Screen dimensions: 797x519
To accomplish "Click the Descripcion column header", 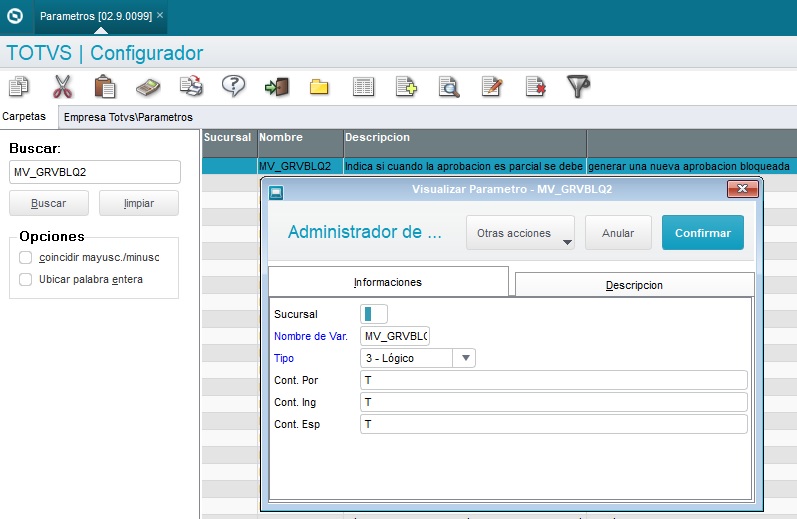I will tap(465, 143).
